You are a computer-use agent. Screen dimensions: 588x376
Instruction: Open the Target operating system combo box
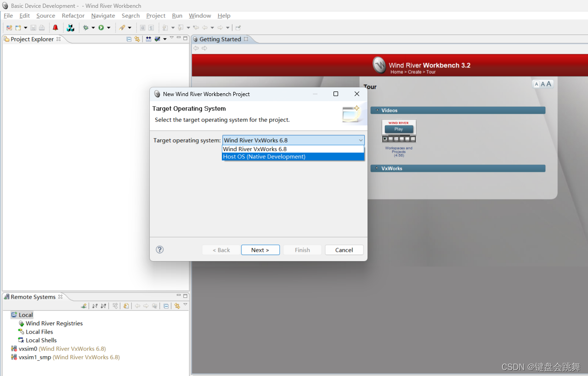click(x=293, y=140)
